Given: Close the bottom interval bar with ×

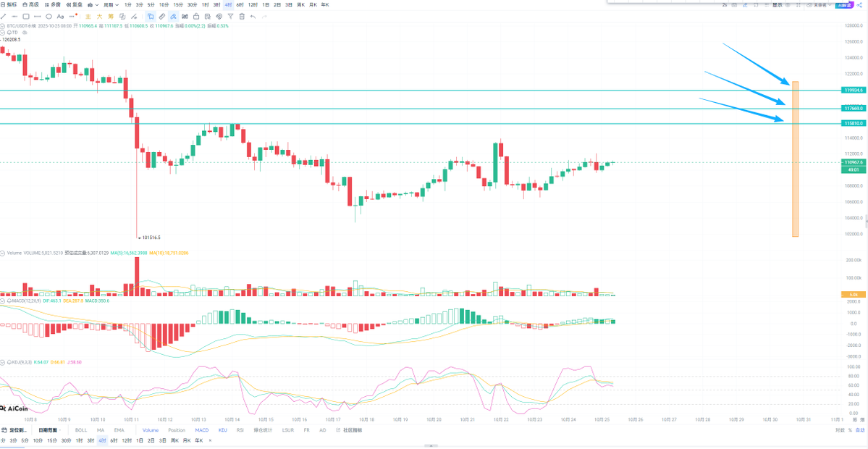Looking at the screenshot, I should tap(210, 441).
